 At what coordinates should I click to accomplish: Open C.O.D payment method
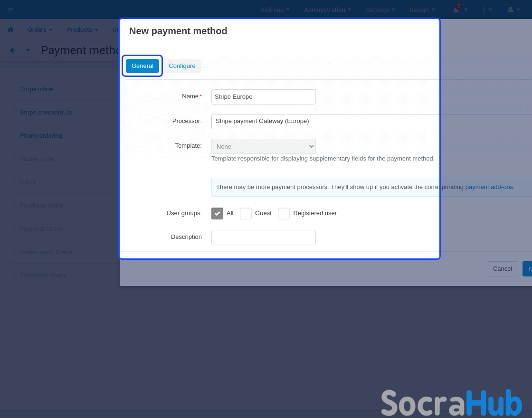coord(28,182)
